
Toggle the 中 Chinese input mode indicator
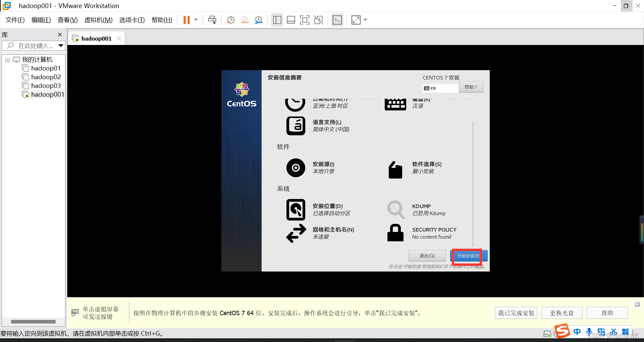(x=577, y=332)
